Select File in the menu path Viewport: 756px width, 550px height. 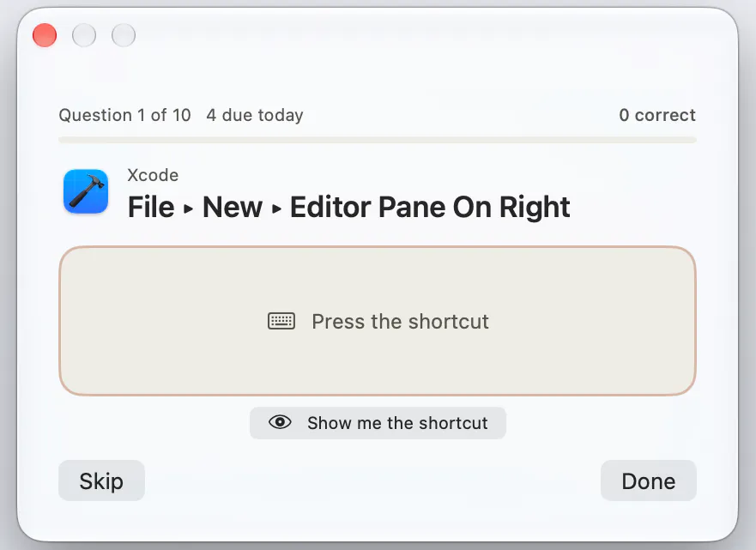click(151, 208)
